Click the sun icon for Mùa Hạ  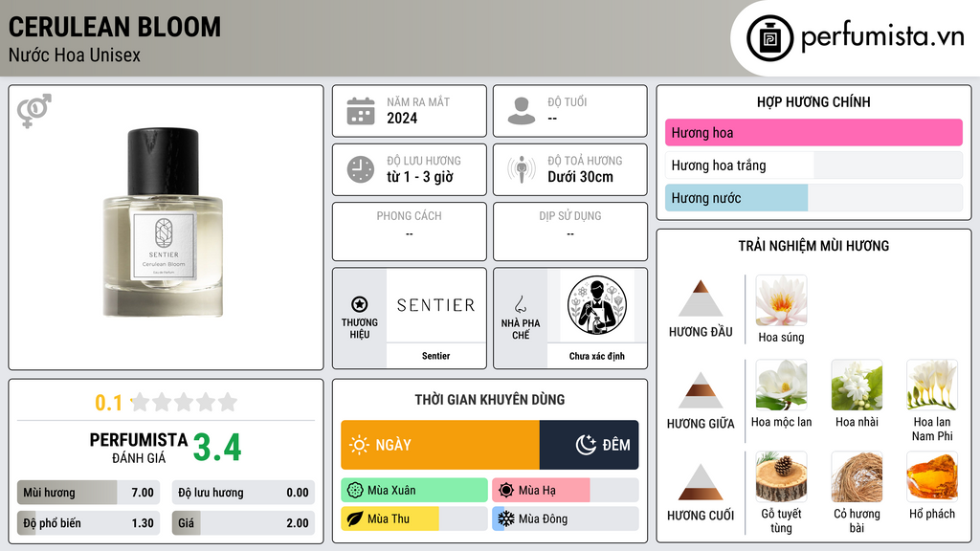click(506, 491)
